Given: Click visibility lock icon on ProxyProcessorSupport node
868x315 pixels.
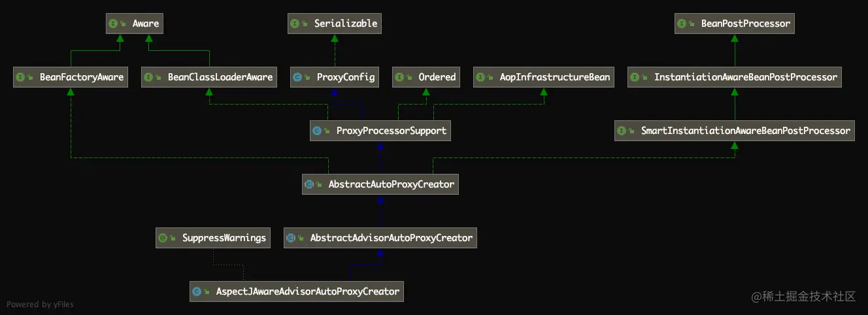Looking at the screenshot, I should 327,131.
